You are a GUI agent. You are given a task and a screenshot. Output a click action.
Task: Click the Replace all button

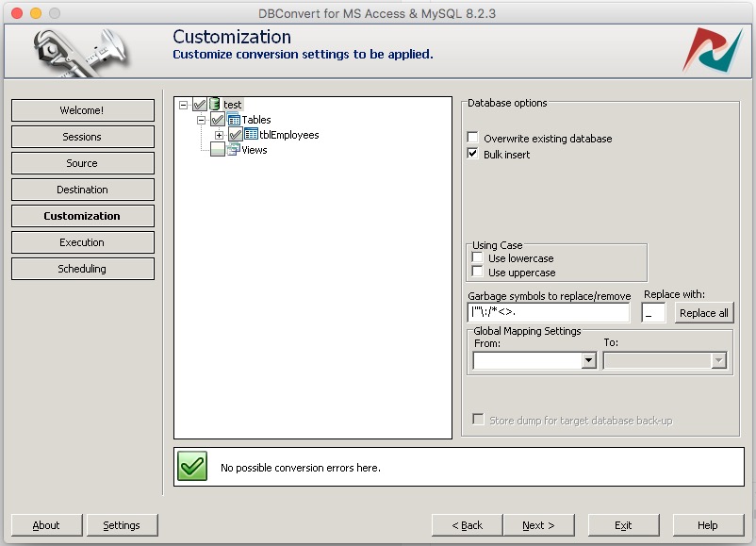pyautogui.click(x=704, y=312)
